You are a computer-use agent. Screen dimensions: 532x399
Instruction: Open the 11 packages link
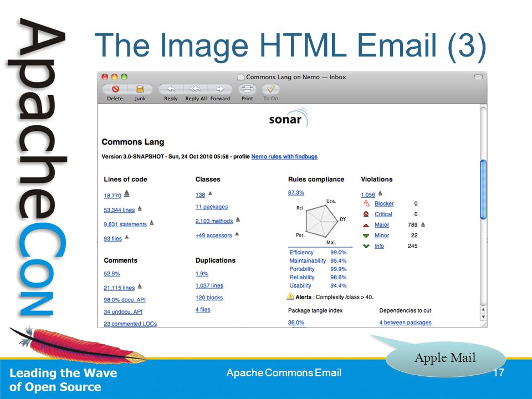click(212, 207)
